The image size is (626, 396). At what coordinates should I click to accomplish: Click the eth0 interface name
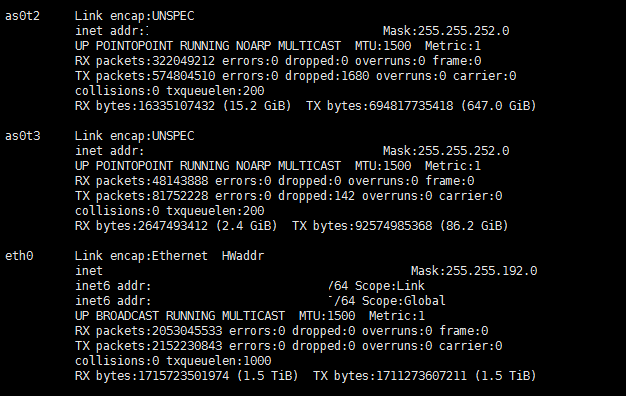(x=19, y=256)
